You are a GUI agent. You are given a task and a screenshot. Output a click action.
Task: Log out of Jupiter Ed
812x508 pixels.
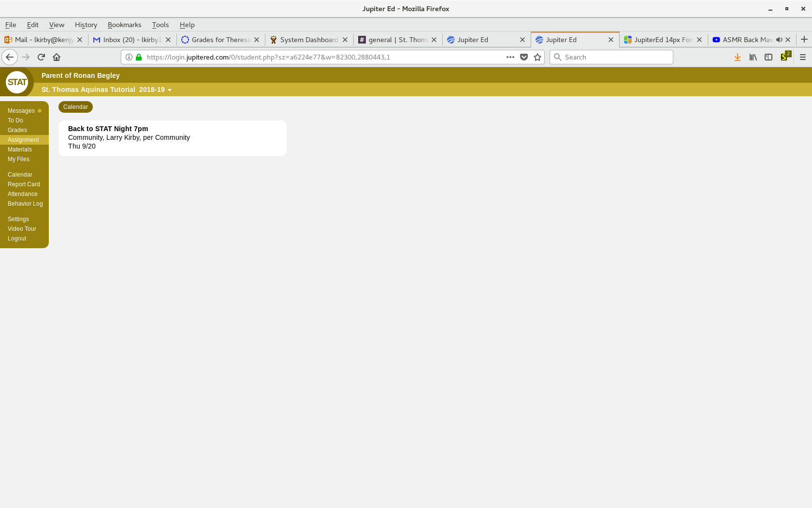coord(17,239)
